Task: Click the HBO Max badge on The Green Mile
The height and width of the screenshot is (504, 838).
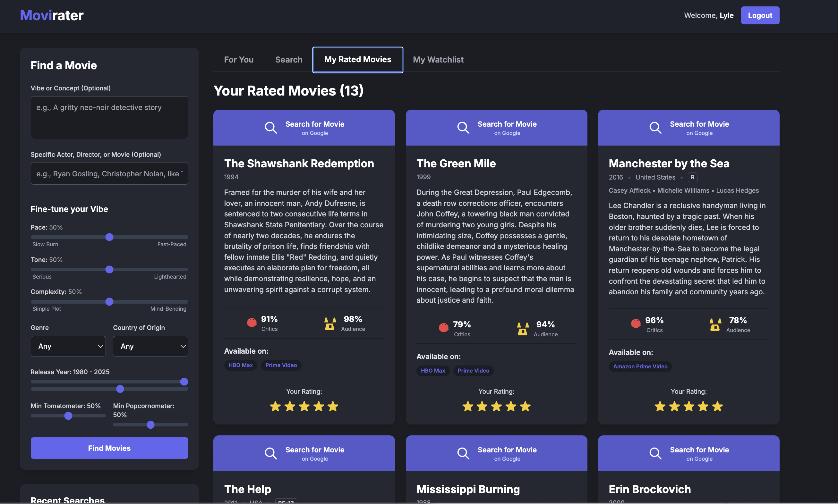Action: pos(432,371)
